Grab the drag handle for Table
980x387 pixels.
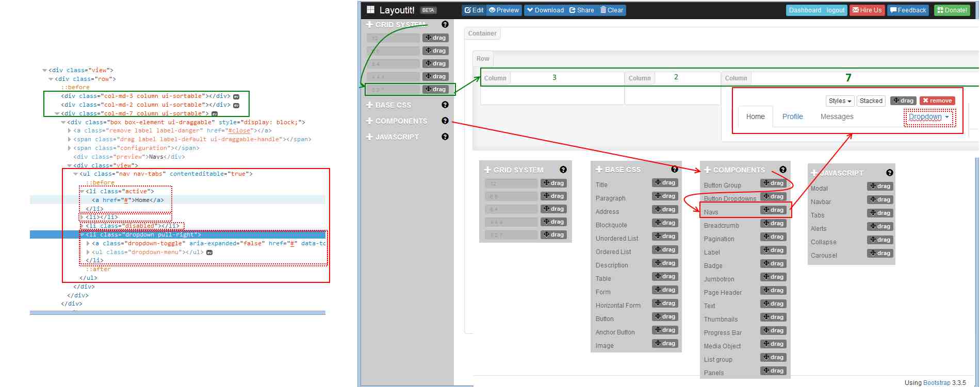[x=665, y=276]
